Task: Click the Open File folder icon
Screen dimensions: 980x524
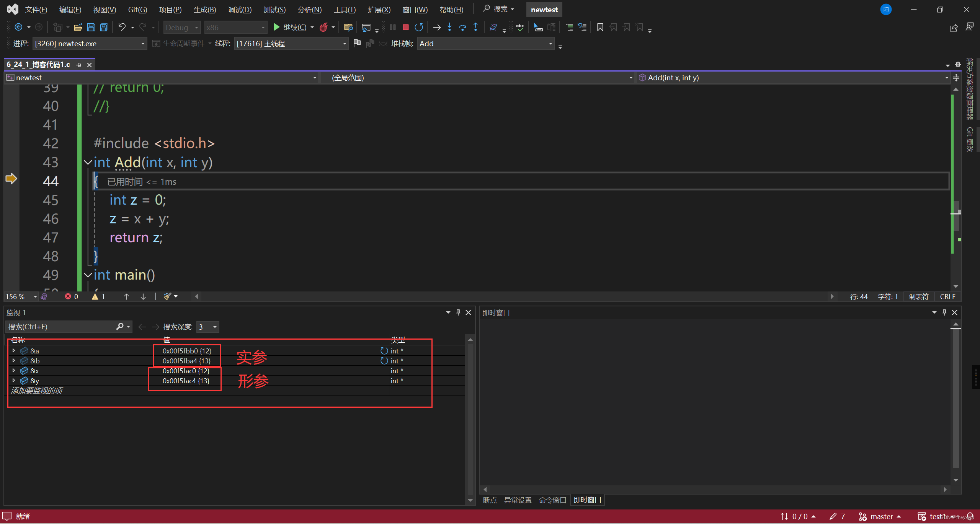Action: coord(78,27)
